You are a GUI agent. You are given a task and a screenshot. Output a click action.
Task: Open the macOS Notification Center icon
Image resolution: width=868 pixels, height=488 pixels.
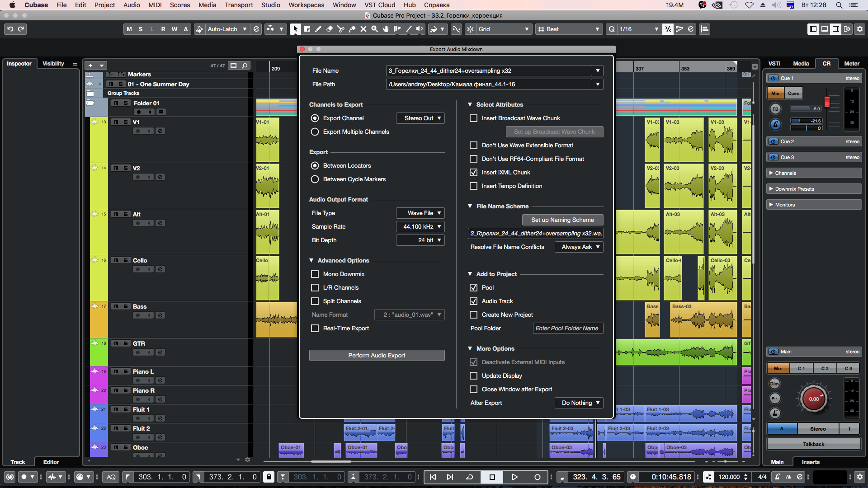coord(854,5)
